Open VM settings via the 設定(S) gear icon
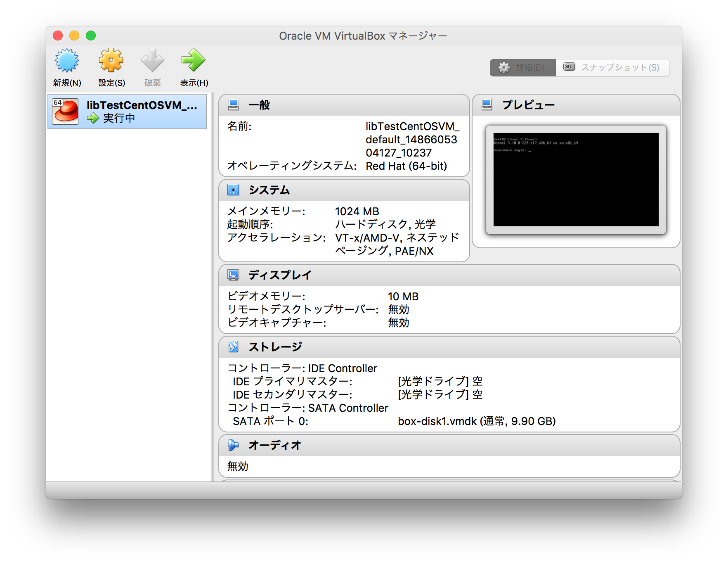 pos(111,60)
